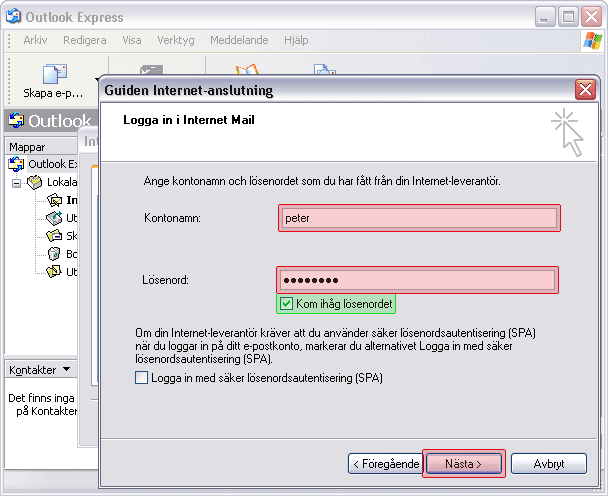Open the Utkast (Drafts) folder icon
Image resolution: width=608 pixels, height=496 pixels.
(54, 272)
